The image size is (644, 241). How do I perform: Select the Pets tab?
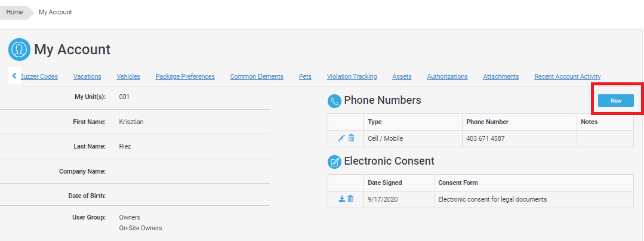tap(305, 76)
